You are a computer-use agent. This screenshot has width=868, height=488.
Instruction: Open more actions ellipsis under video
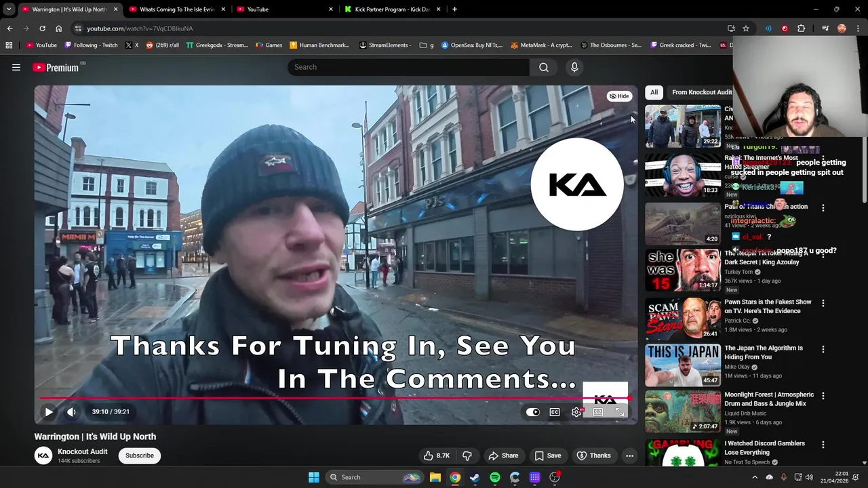[629, 455]
